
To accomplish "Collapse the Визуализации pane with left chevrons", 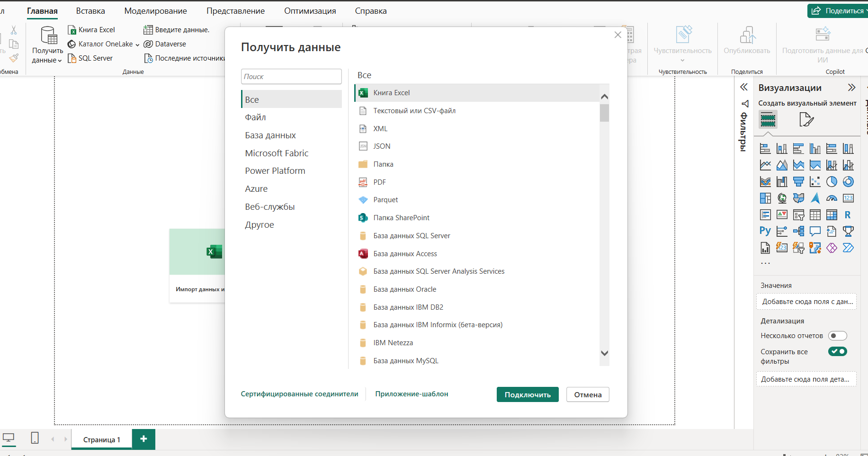I will [744, 87].
